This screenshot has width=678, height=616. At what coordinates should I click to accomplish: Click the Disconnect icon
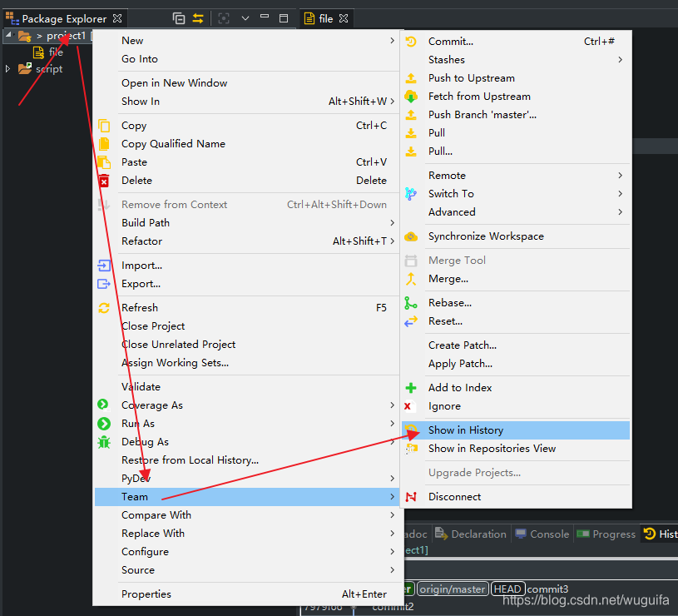click(411, 497)
